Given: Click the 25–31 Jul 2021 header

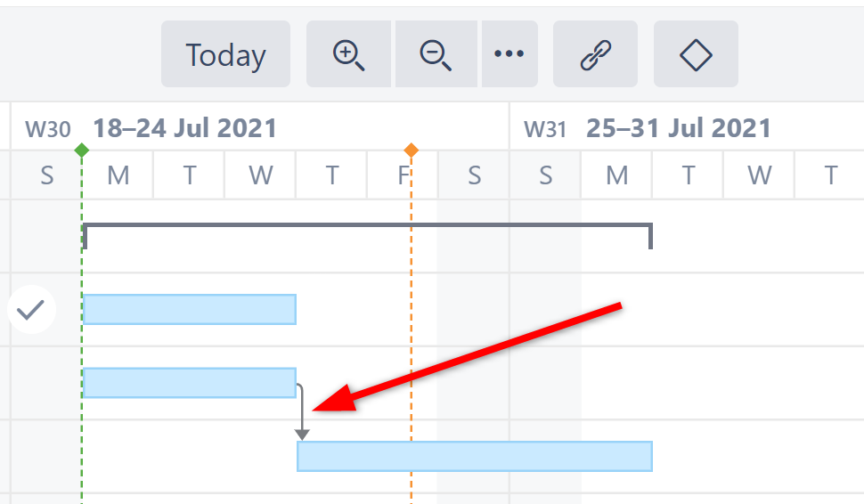Looking at the screenshot, I should point(678,128).
